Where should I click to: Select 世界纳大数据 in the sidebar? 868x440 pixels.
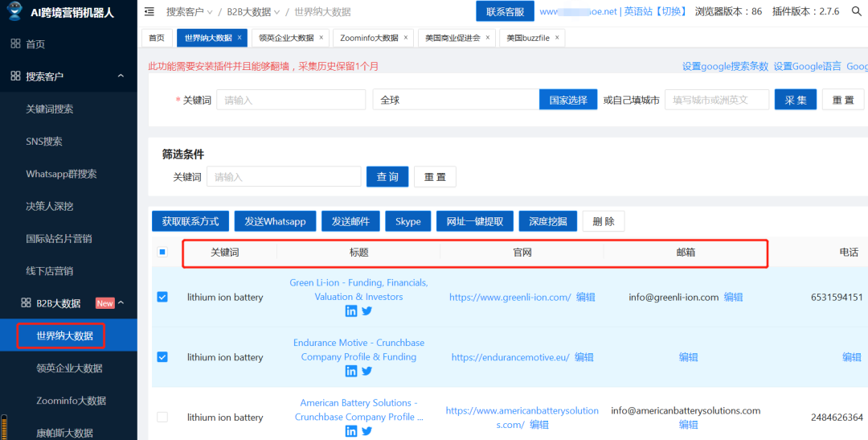click(64, 335)
